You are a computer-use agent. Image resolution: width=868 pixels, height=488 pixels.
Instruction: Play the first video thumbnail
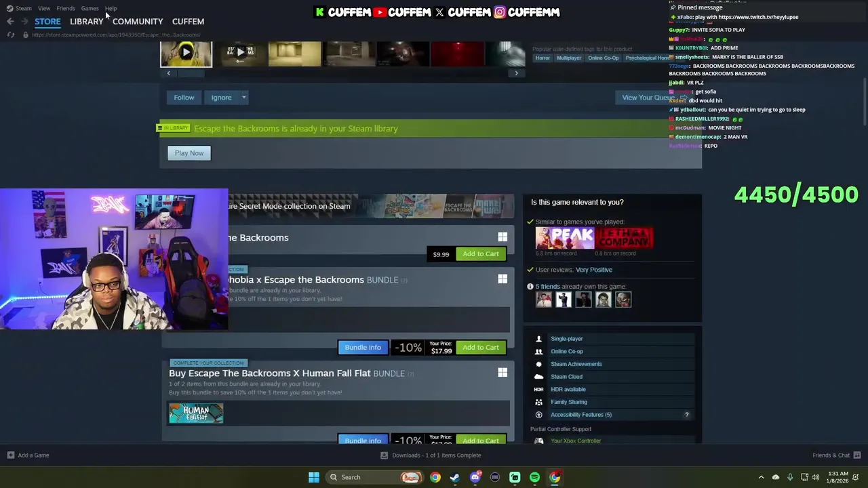[x=186, y=54]
